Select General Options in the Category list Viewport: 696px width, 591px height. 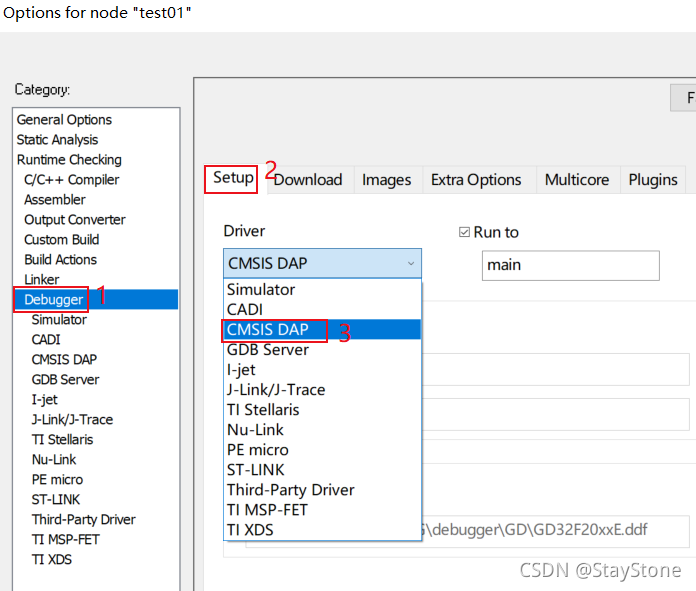[64, 120]
